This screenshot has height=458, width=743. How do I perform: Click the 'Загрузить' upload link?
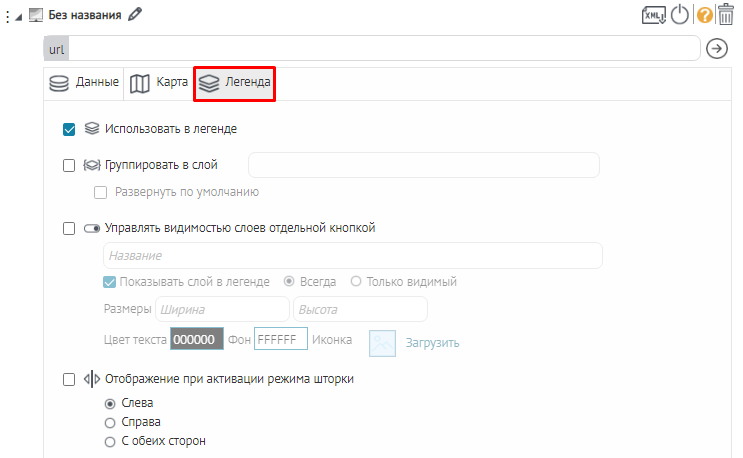pos(432,343)
